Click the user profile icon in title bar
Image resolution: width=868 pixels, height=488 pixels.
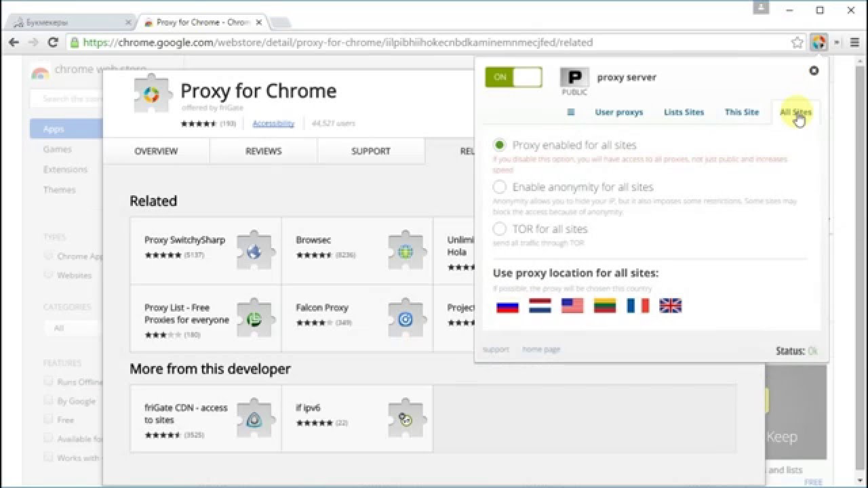pos(761,7)
